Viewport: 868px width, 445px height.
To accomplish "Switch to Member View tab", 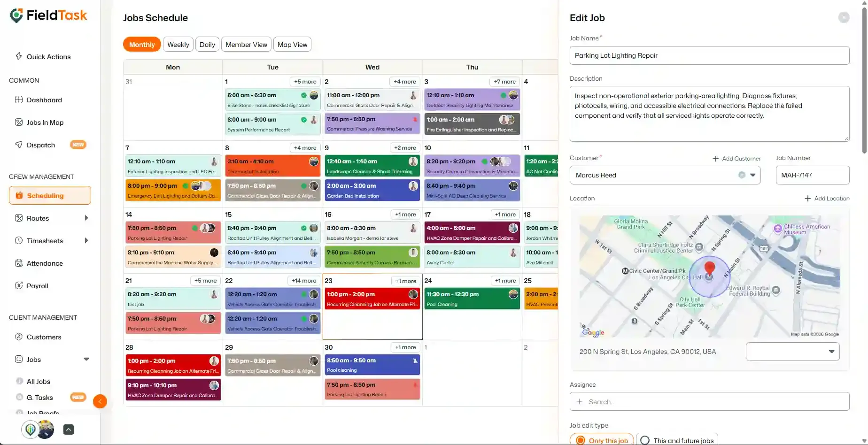I will (x=246, y=45).
